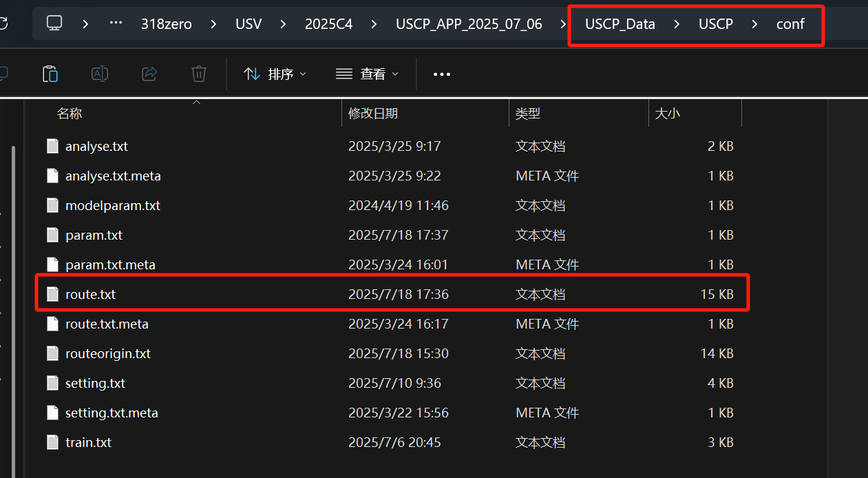Open the 查看 view options dropdown

pos(366,74)
